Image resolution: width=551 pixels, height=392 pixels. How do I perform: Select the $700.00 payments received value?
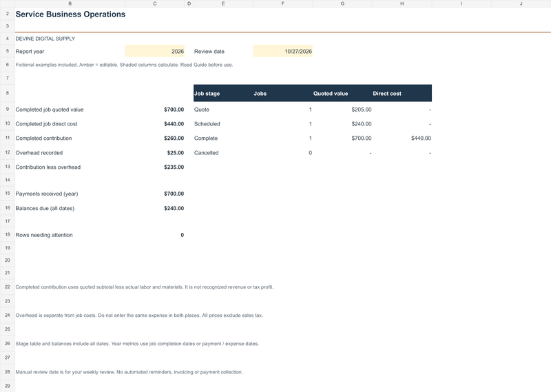(154, 194)
